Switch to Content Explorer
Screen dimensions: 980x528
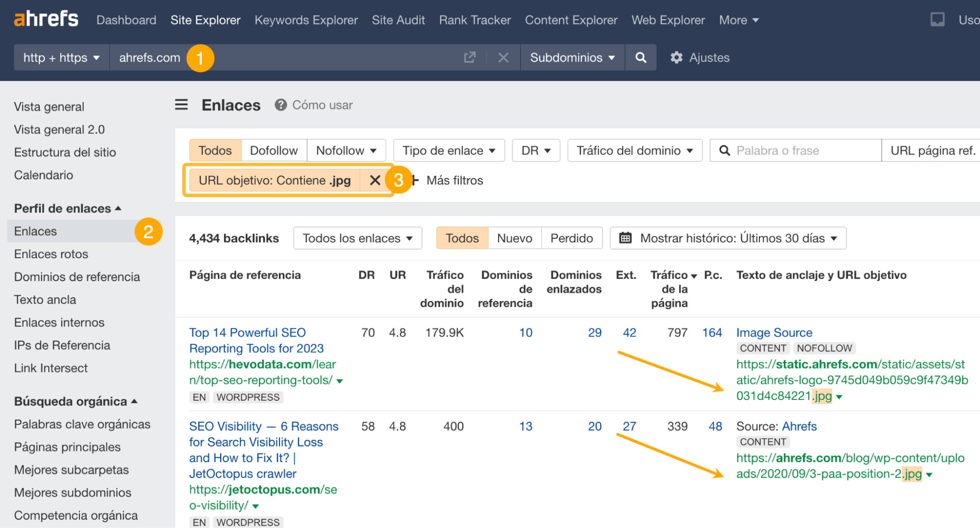(571, 20)
